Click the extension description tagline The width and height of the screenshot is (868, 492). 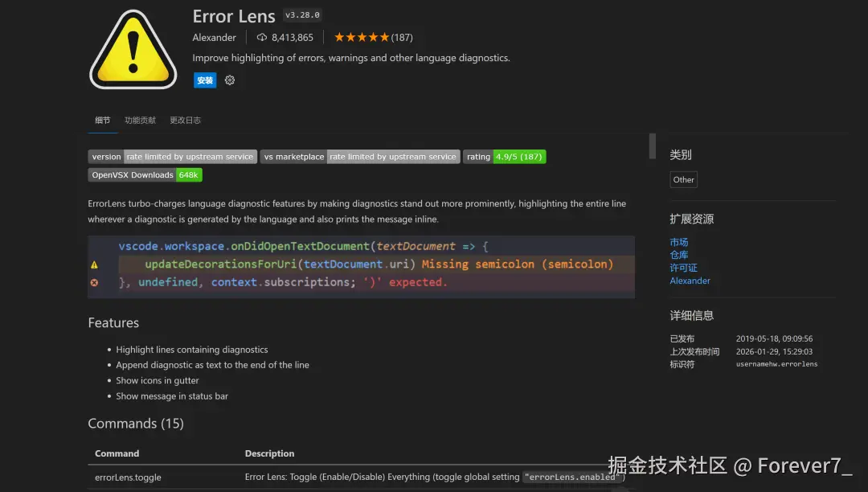tap(351, 58)
